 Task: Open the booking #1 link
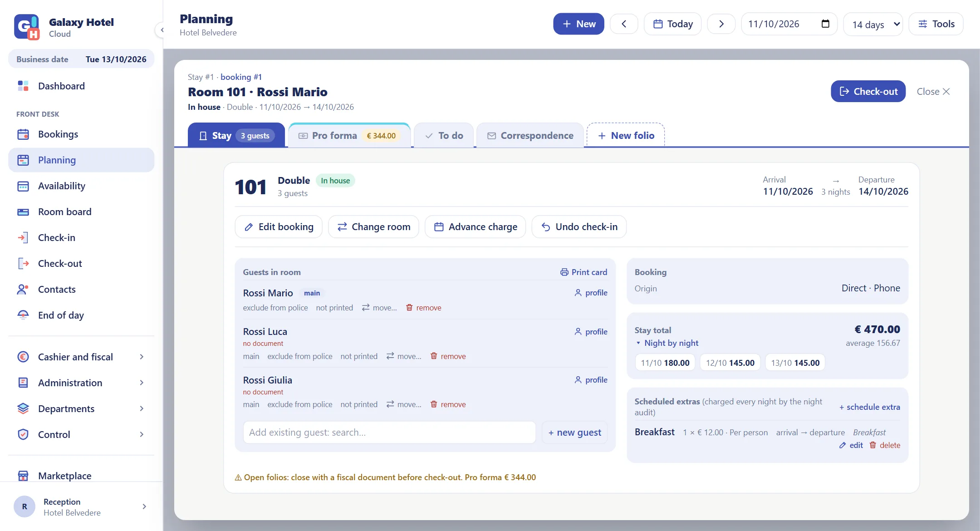point(241,77)
